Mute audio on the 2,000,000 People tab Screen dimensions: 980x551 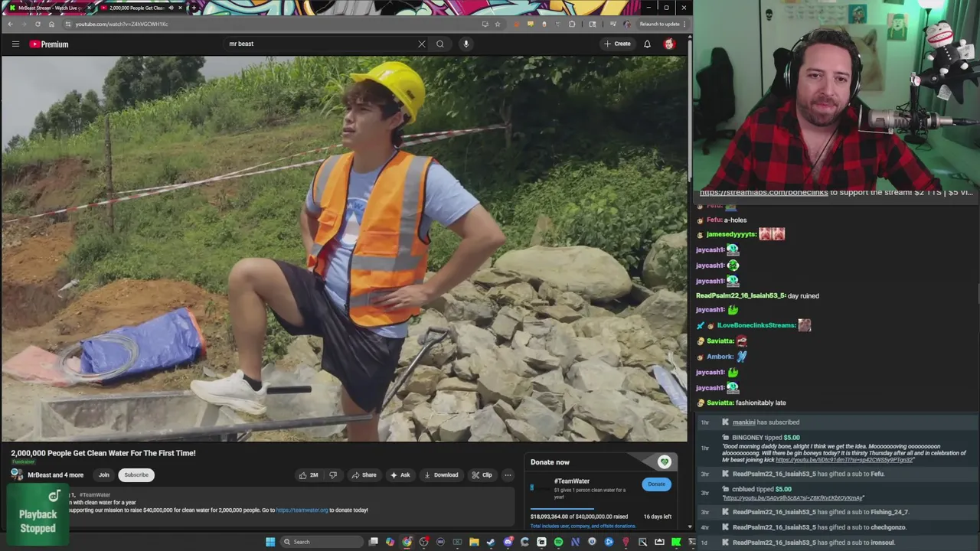[x=171, y=8]
